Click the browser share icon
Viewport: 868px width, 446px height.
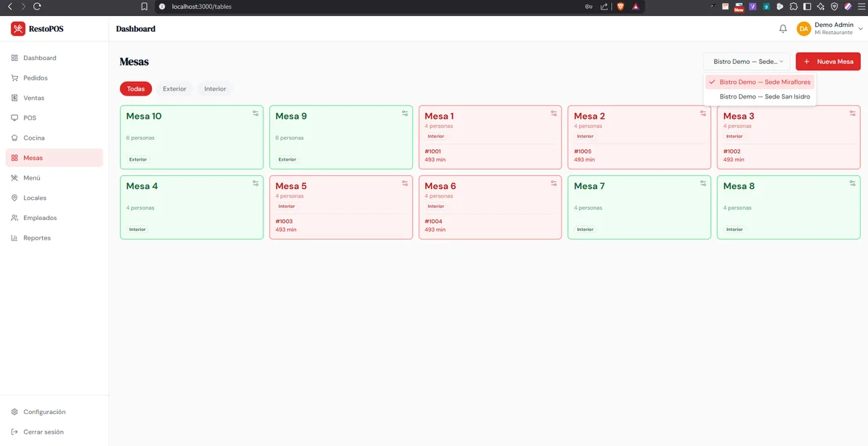point(604,6)
